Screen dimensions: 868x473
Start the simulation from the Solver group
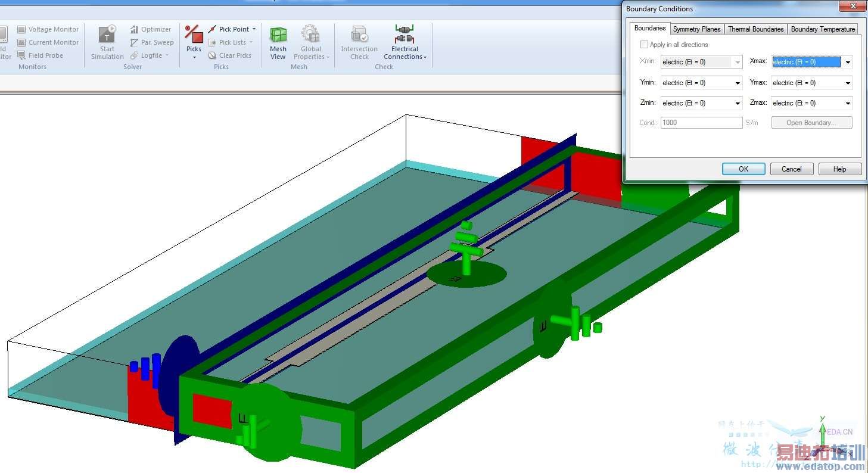pyautogui.click(x=107, y=42)
